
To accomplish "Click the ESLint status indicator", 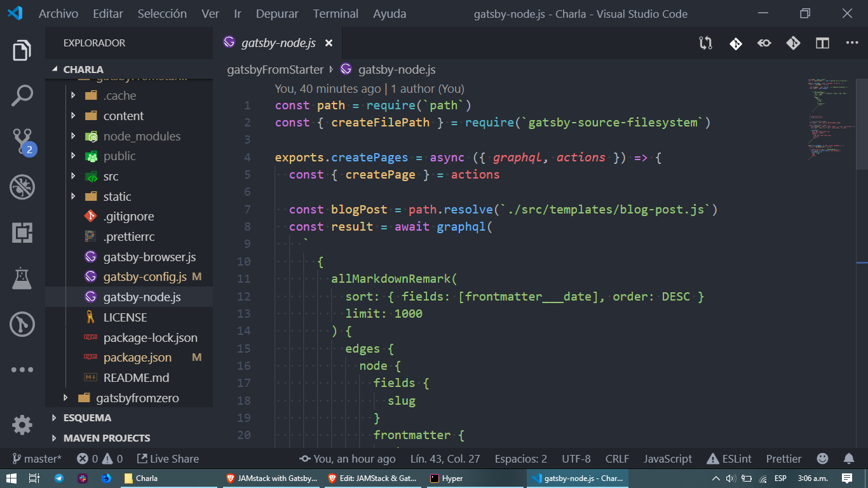I will pos(729,459).
